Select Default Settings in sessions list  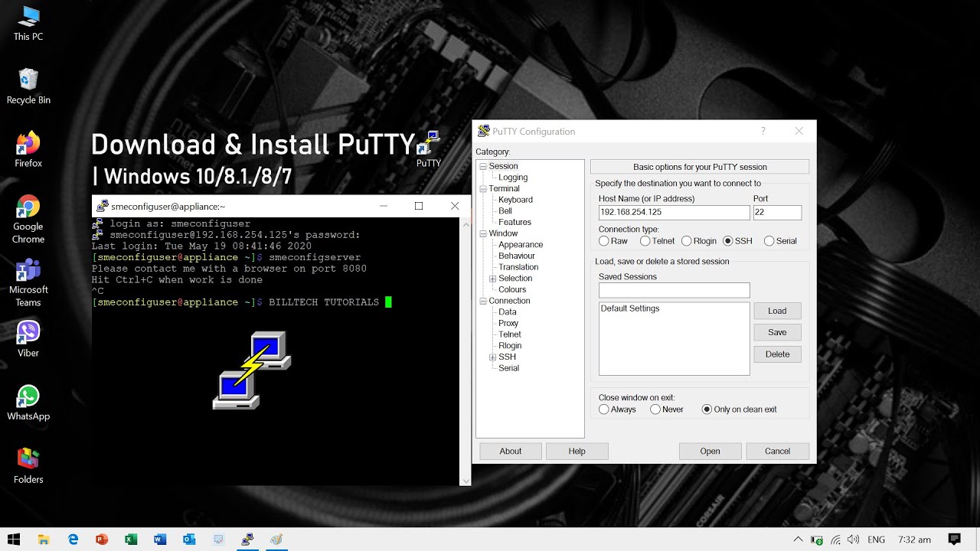pos(630,308)
